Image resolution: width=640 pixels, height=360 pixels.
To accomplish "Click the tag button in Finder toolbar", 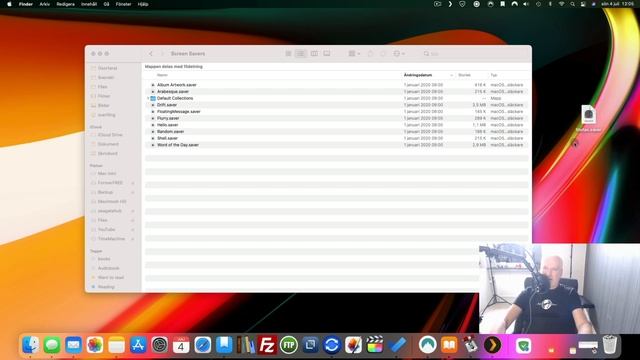I will tap(383, 53).
